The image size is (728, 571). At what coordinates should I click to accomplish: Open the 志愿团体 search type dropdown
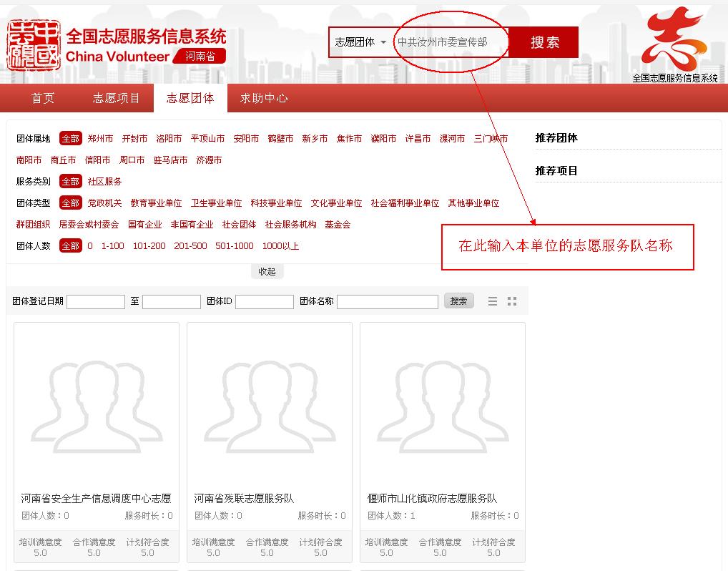360,42
